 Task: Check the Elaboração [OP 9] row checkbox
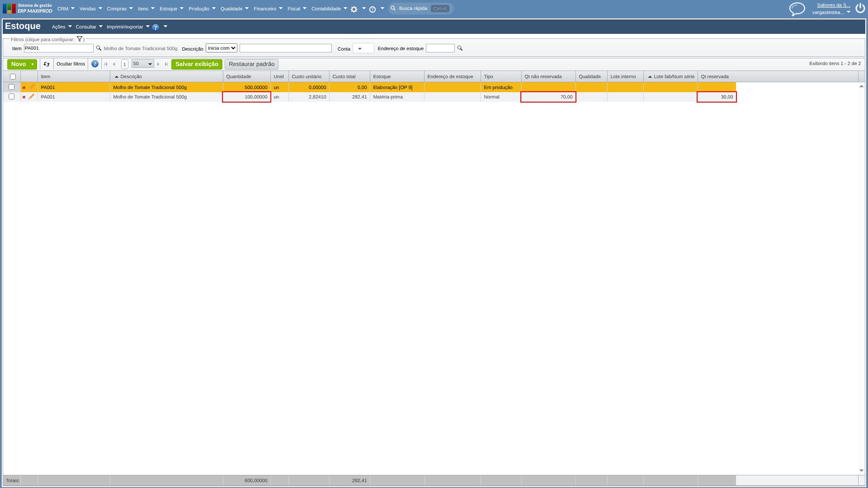tap(12, 87)
